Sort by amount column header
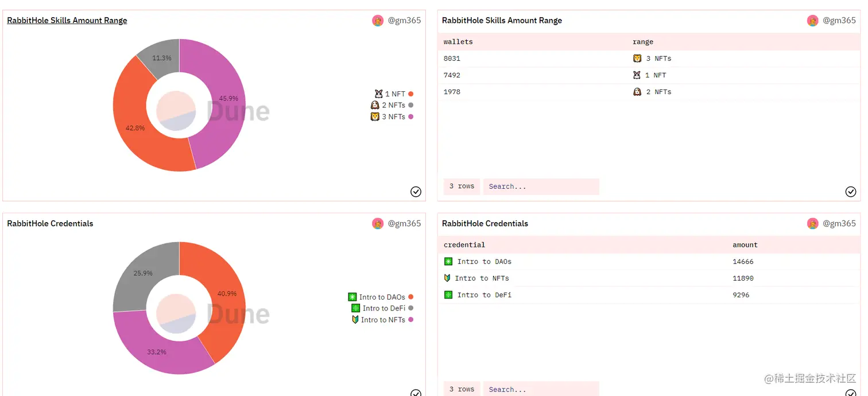The width and height of the screenshot is (868, 396). click(x=745, y=245)
